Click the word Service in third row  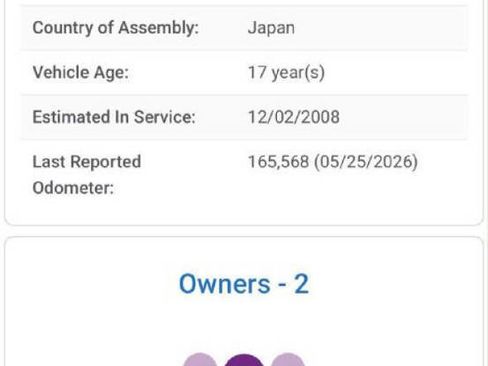point(165,117)
